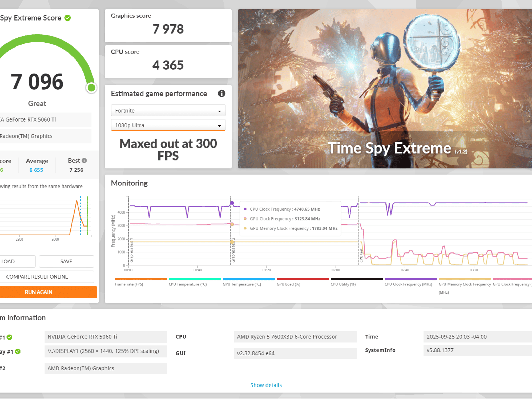Toggle GPU Memory Clock Frequency legend series
Screen dimensions: 532x399
coord(465,286)
